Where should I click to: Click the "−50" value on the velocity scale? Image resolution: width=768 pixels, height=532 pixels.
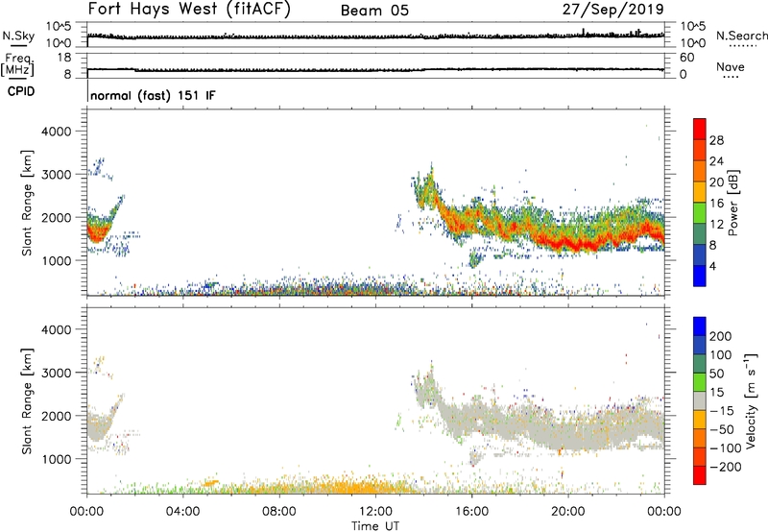(x=722, y=429)
